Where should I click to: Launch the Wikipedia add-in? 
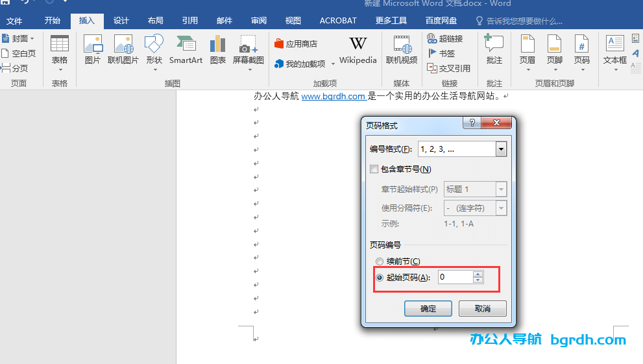(358, 50)
